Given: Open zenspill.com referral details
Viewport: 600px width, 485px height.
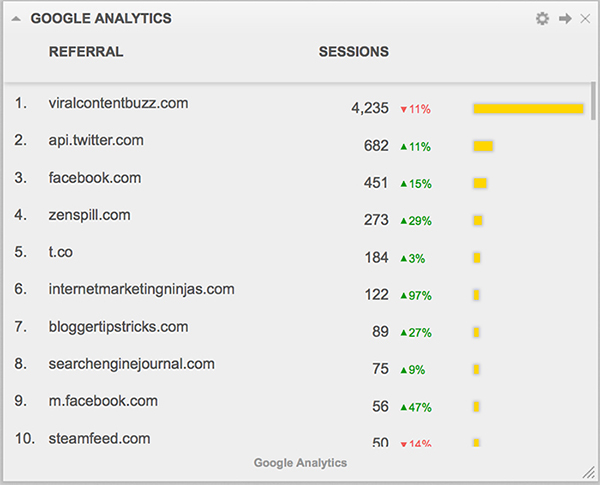Looking at the screenshot, I should [x=90, y=215].
